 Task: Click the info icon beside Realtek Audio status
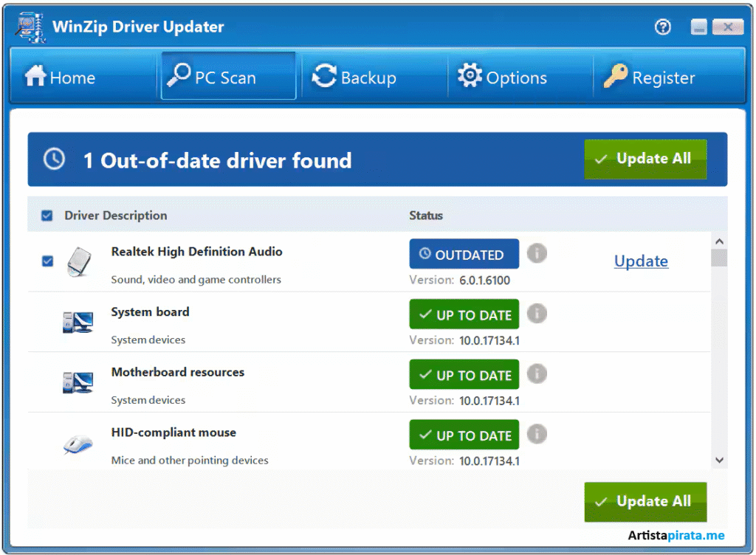pos(537,254)
